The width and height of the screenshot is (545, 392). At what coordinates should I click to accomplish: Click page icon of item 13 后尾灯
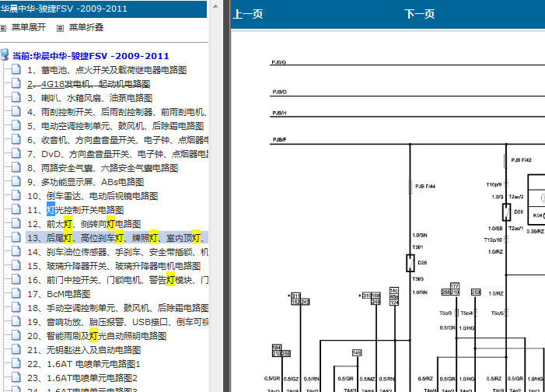(x=16, y=237)
